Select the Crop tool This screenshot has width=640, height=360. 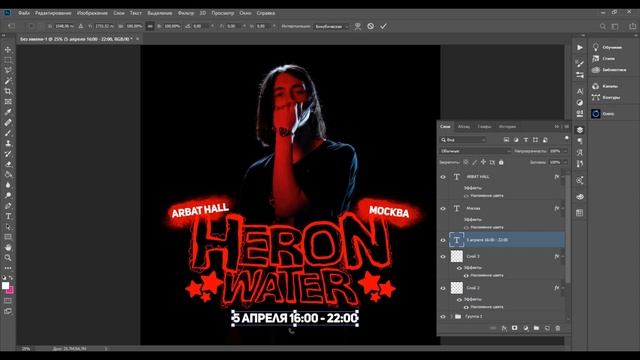(x=8, y=91)
